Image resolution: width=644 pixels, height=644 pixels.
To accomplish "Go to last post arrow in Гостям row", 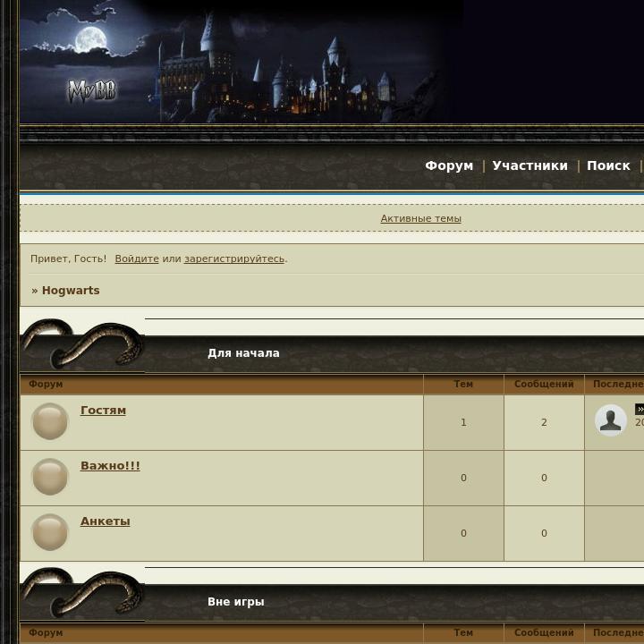I will click(640, 409).
